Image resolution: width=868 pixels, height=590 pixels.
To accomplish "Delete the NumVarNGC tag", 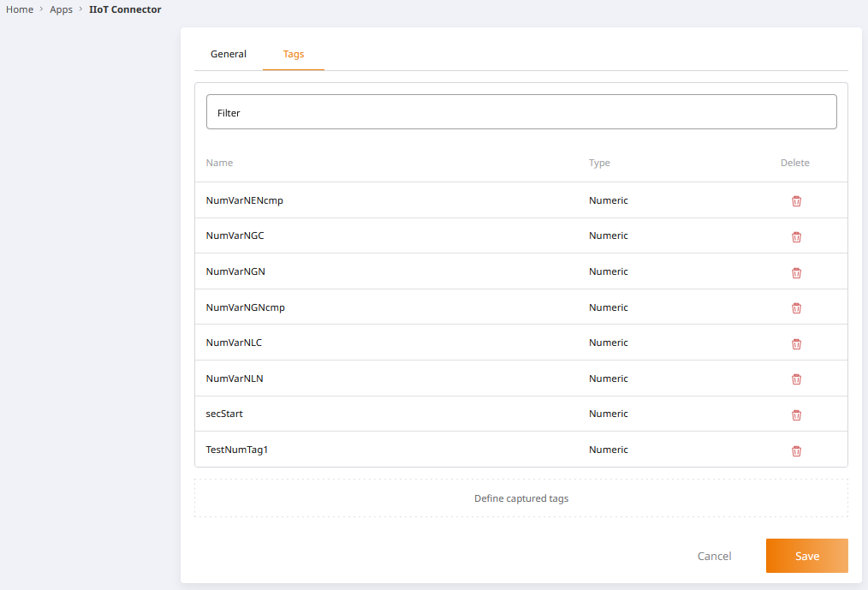I will tap(796, 237).
